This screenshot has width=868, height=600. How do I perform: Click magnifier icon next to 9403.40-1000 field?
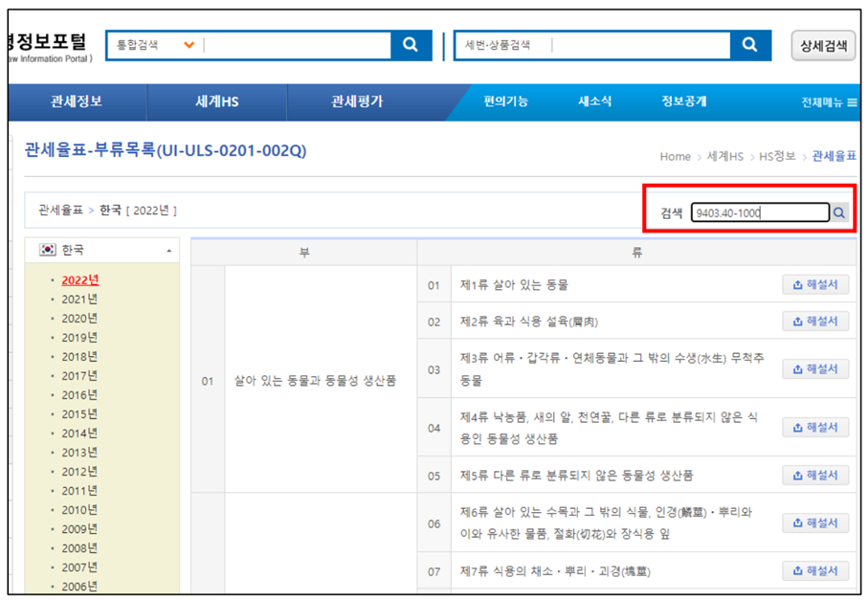tap(839, 212)
